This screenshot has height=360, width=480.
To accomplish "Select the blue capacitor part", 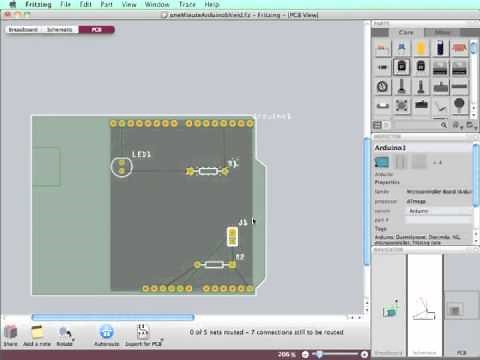I will [x=402, y=48].
